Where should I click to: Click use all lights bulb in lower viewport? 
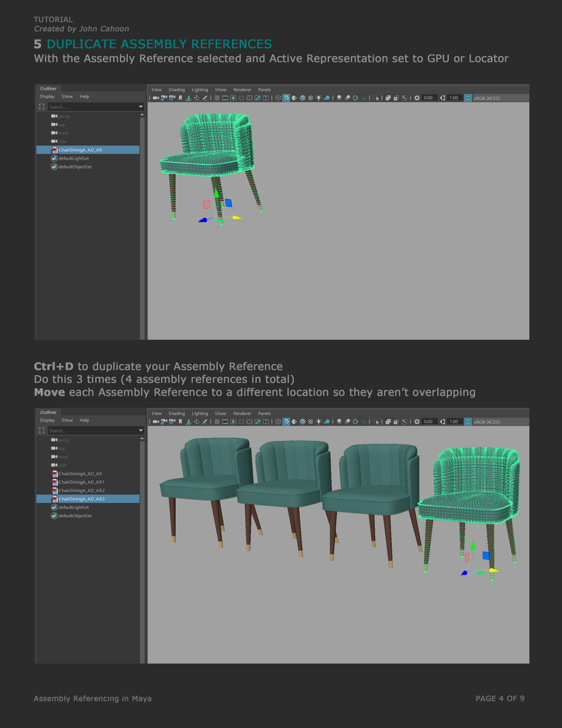[319, 422]
